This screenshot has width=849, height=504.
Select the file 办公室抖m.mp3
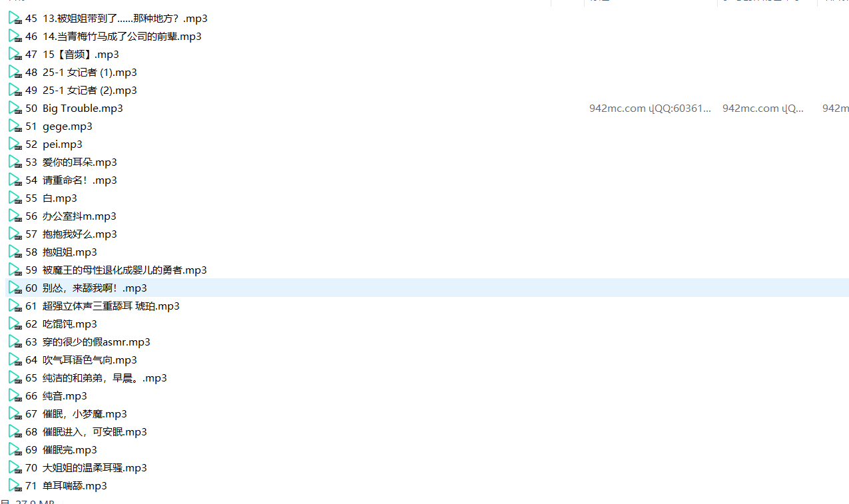tap(79, 216)
